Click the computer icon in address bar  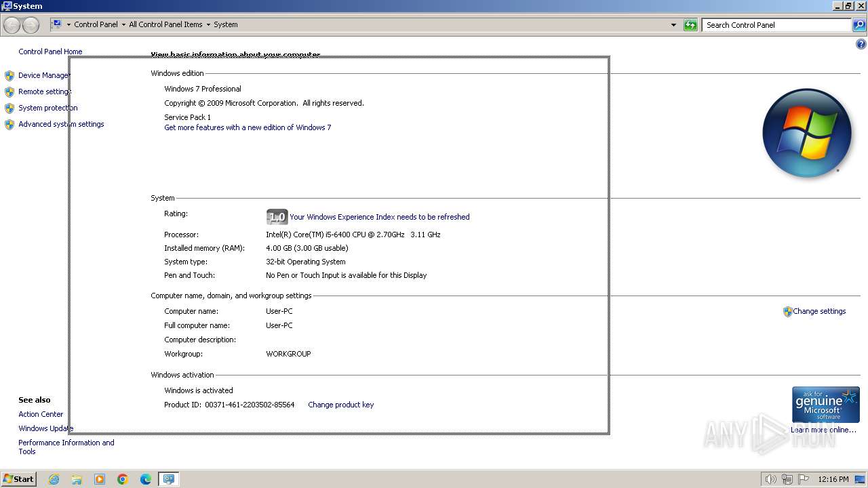[x=58, y=24]
